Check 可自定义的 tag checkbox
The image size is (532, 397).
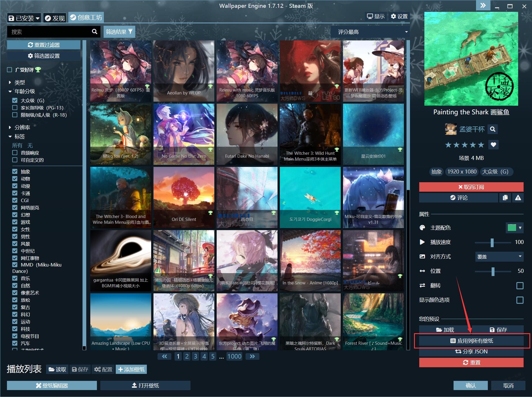coord(15,160)
